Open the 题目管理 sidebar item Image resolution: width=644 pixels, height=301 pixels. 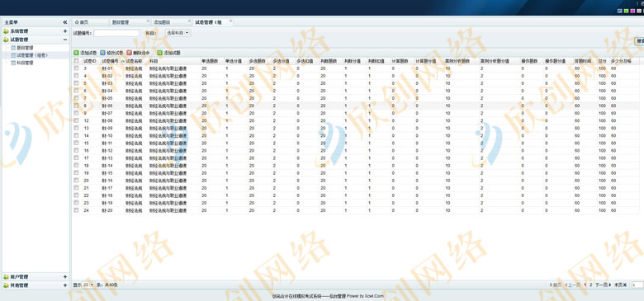(25, 48)
